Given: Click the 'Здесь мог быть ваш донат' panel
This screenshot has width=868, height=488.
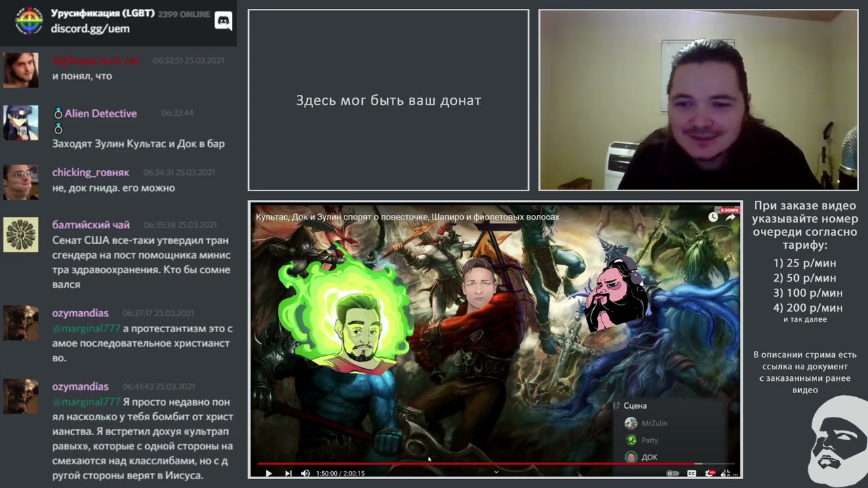Looking at the screenshot, I should click(388, 100).
